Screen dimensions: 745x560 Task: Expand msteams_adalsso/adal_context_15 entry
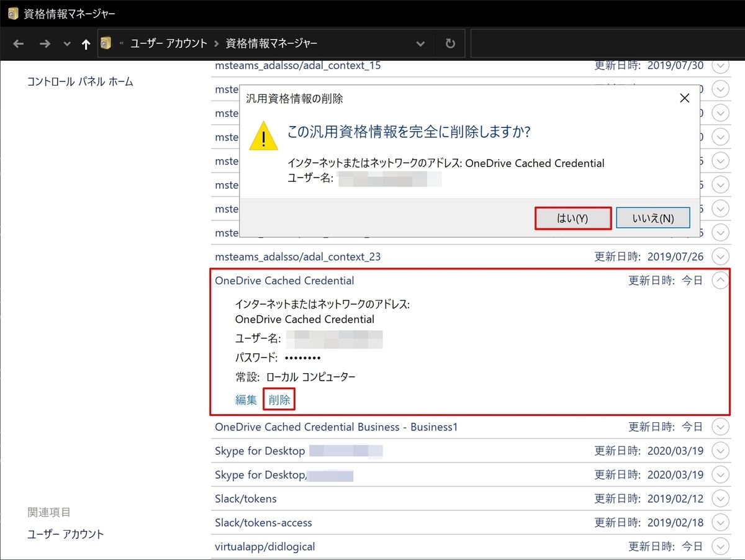pyautogui.click(x=720, y=65)
